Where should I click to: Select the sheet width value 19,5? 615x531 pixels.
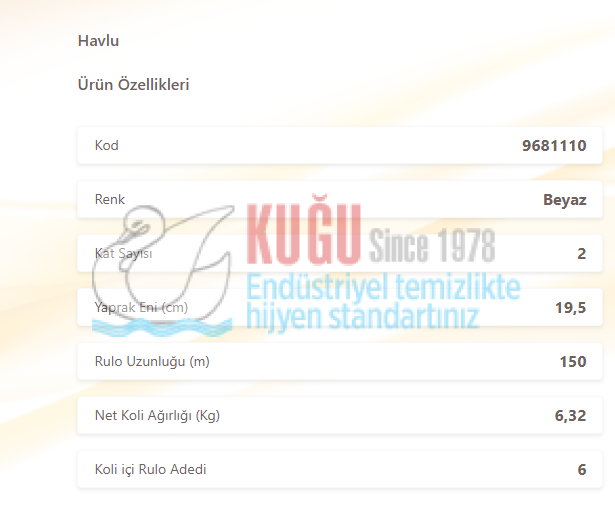[571, 308]
